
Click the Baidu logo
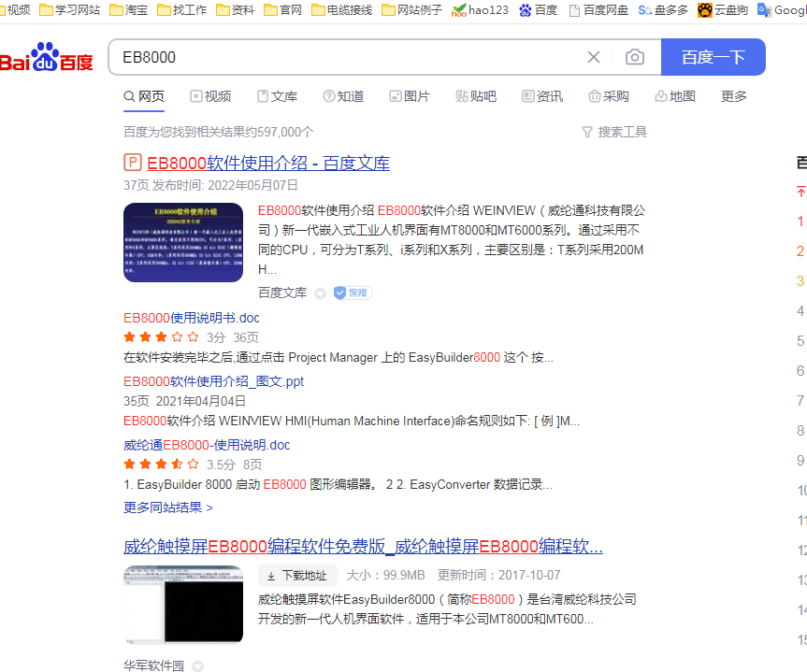pyautogui.click(x=47, y=59)
